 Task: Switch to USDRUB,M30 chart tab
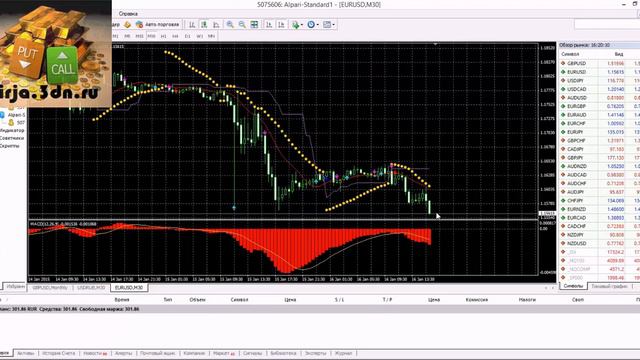tap(91, 287)
